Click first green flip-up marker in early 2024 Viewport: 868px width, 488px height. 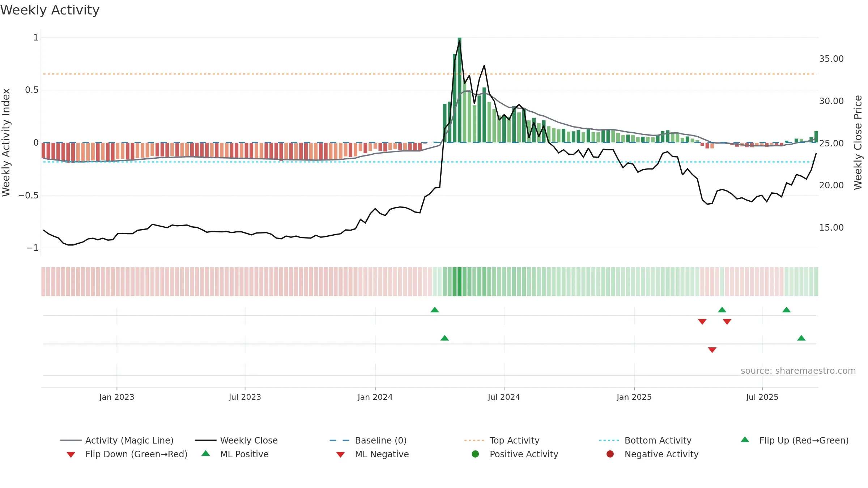point(435,310)
